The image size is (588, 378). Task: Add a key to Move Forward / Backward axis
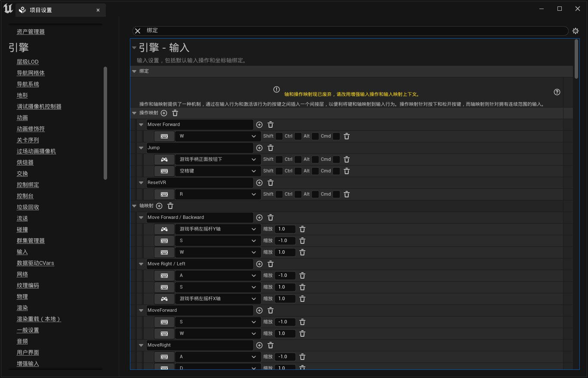(x=259, y=218)
